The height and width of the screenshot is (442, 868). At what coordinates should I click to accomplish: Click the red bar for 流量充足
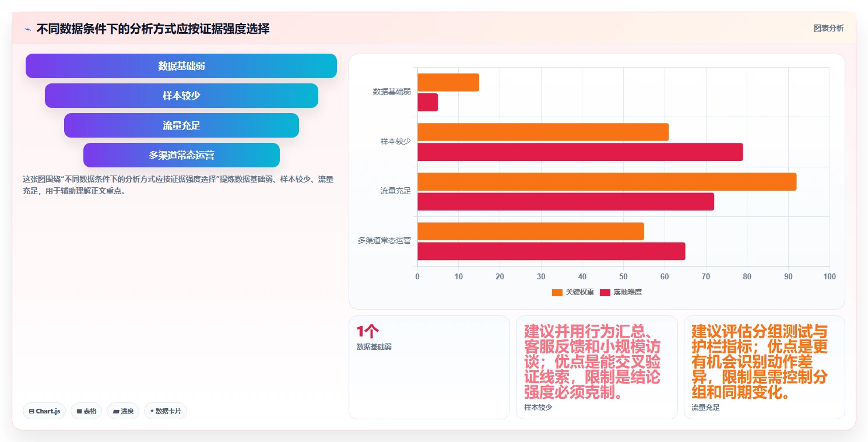tap(565, 202)
